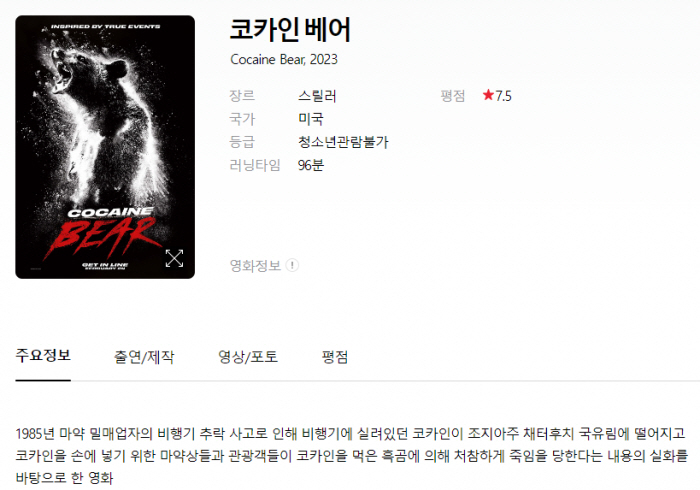Click the 영화정보 label text

point(255,266)
